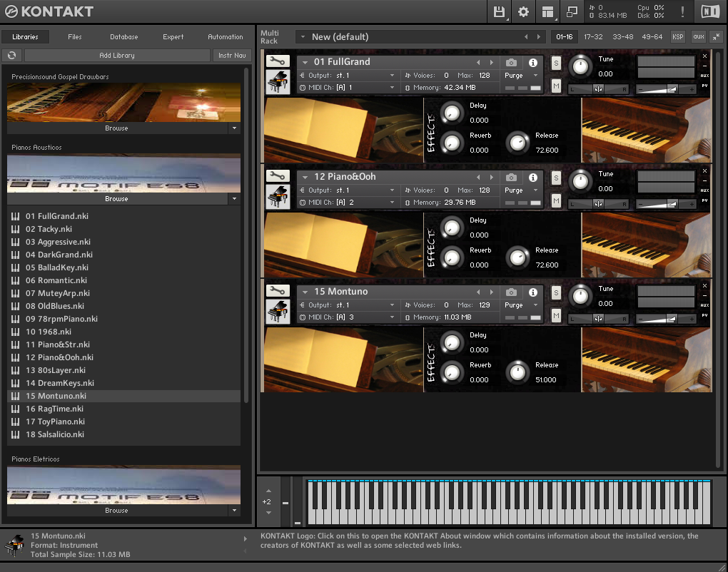
Task: Click the grand piano icon of 01 FullGrand
Action: pos(278,81)
